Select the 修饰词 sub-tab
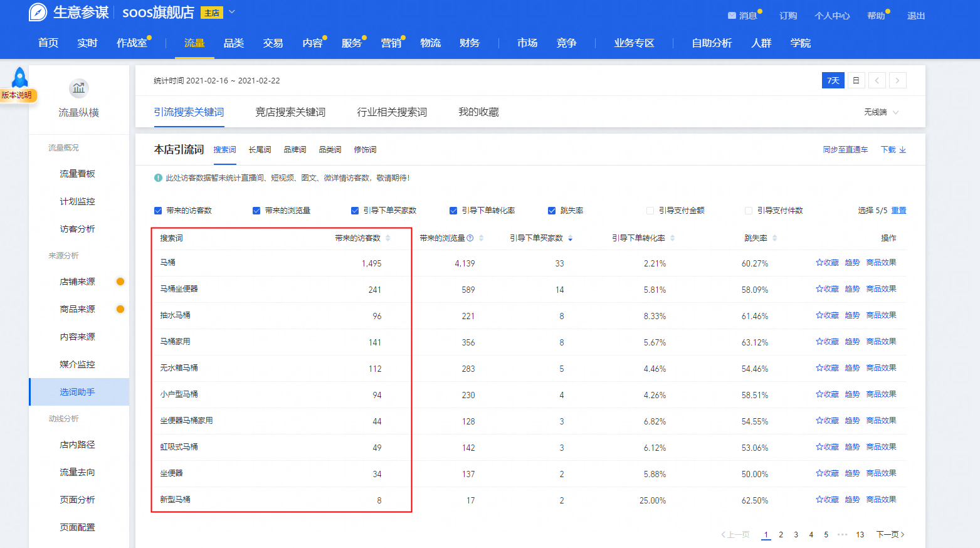 tap(365, 150)
